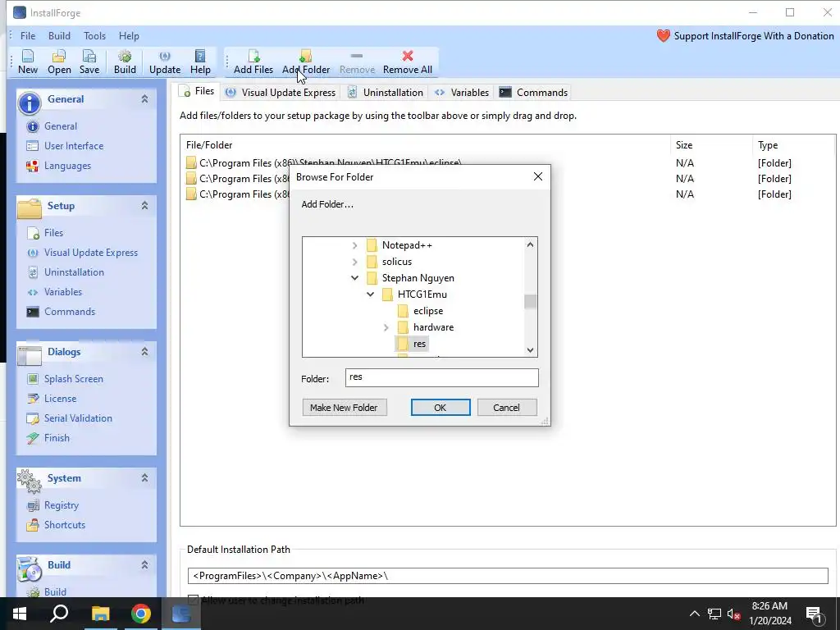This screenshot has width=840, height=630.
Task: Click the File/Folder column header
Action: pos(209,145)
